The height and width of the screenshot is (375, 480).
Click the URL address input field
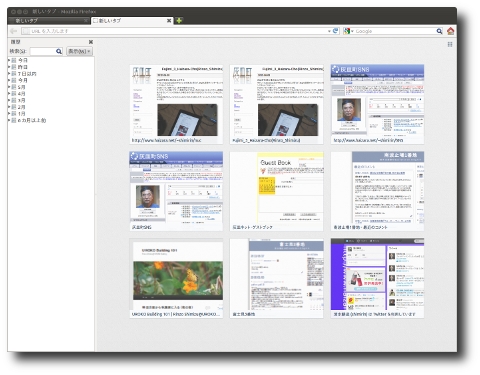[x=178, y=31]
